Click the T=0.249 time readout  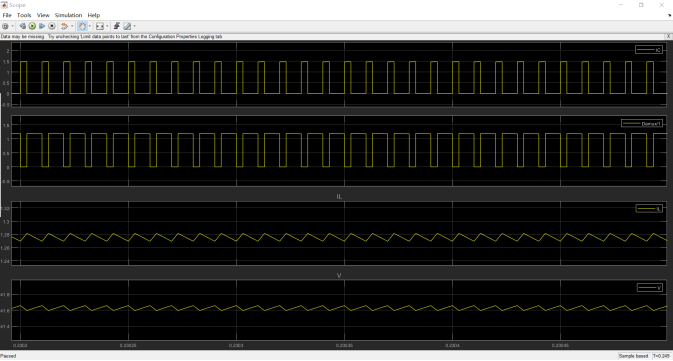(661, 356)
